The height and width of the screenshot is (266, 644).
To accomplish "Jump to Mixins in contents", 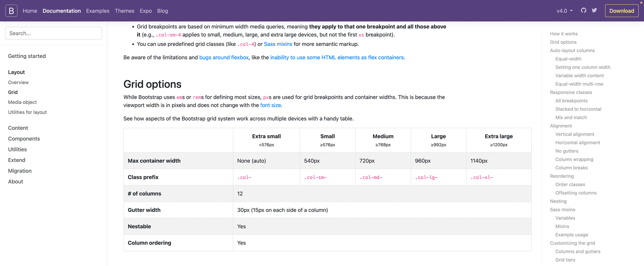I will coord(562,226).
